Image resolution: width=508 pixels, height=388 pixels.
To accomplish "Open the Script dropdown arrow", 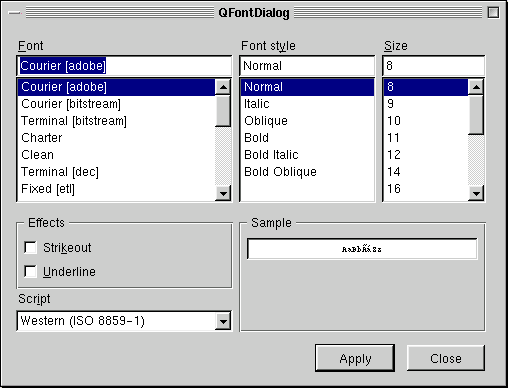I will (223, 321).
